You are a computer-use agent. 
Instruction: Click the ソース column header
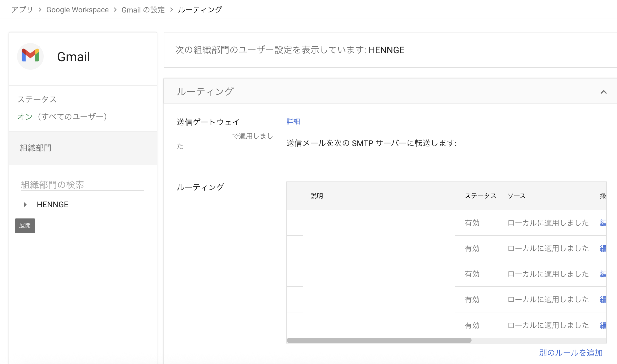[516, 196]
